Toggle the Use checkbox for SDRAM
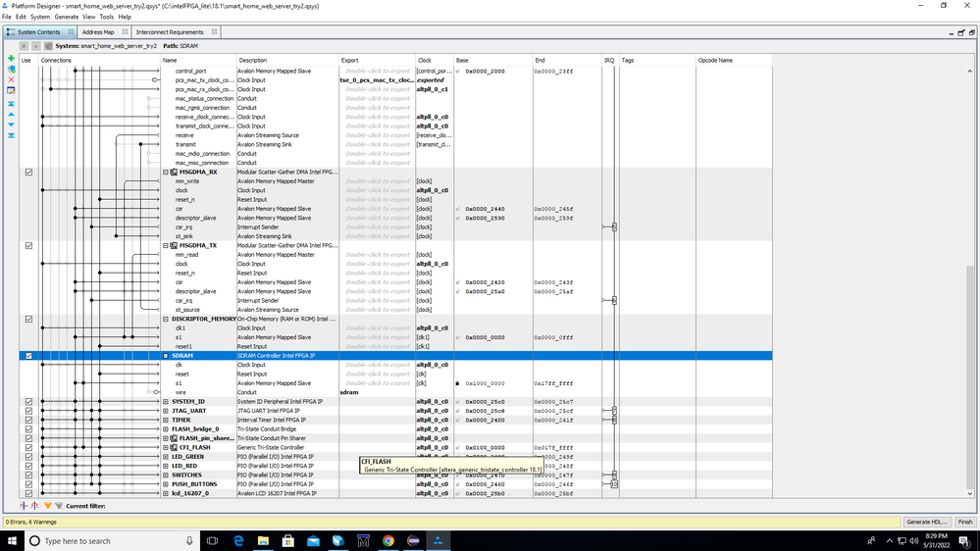Image resolution: width=980 pixels, height=551 pixels. pos(28,356)
